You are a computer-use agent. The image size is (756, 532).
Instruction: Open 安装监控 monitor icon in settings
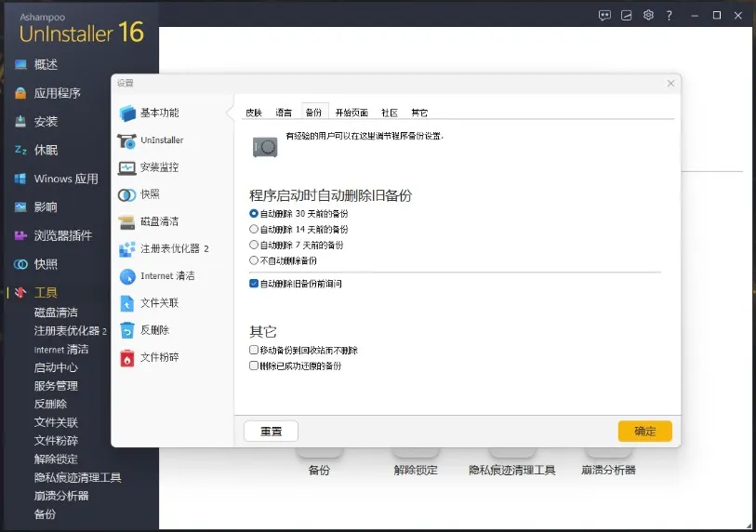tap(127, 167)
